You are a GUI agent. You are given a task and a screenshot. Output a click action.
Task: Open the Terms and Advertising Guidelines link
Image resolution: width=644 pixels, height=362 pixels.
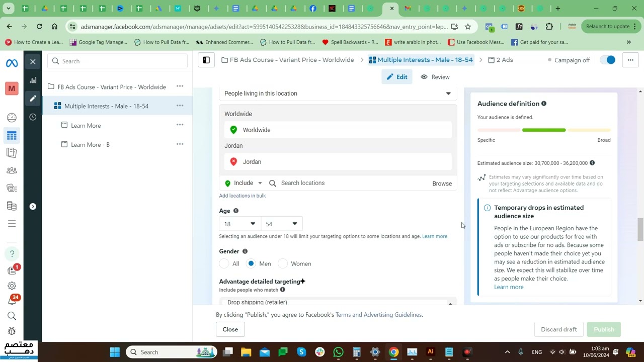(379, 315)
